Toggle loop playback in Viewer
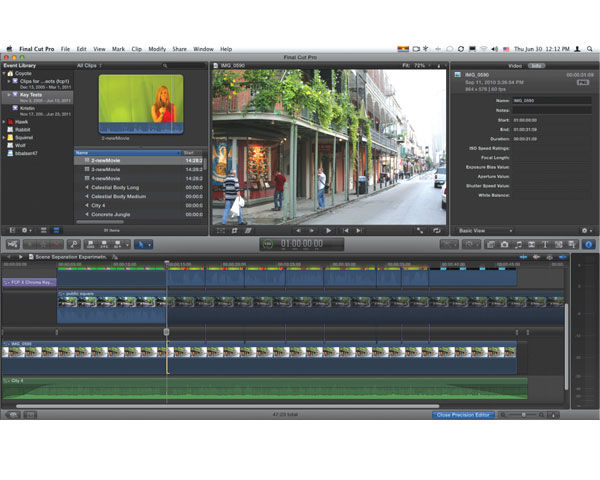The width and height of the screenshot is (600, 480). pos(436,230)
